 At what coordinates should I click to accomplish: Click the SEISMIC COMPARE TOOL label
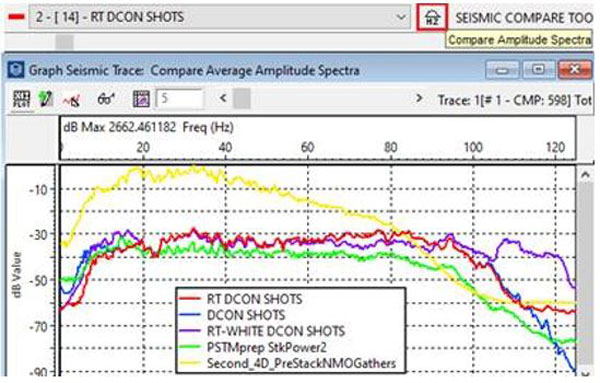click(x=524, y=18)
